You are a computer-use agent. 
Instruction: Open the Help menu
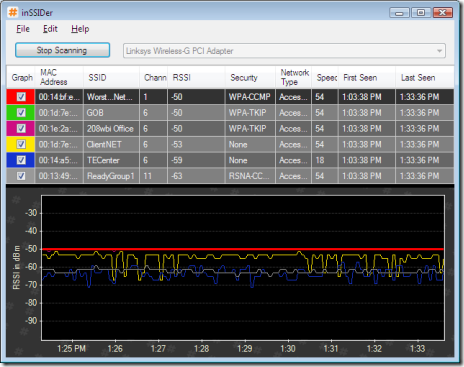pyautogui.click(x=80, y=29)
